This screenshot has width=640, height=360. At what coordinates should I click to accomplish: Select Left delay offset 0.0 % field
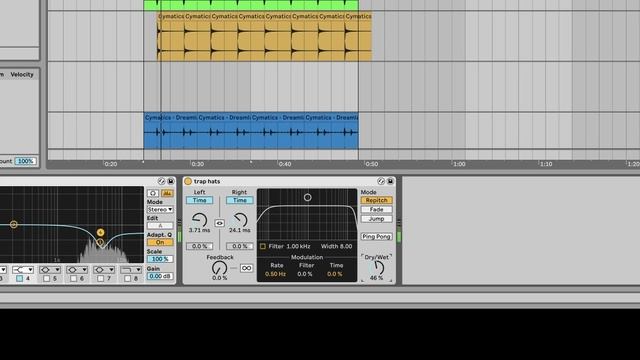pos(200,246)
